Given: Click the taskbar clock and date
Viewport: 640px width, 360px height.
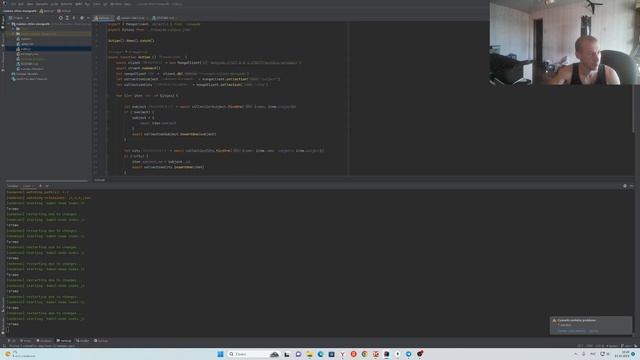Looking at the screenshot, I should [x=622, y=354].
